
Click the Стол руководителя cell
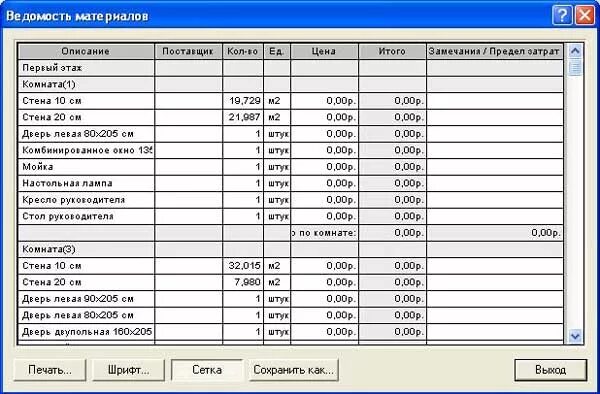[86, 216]
